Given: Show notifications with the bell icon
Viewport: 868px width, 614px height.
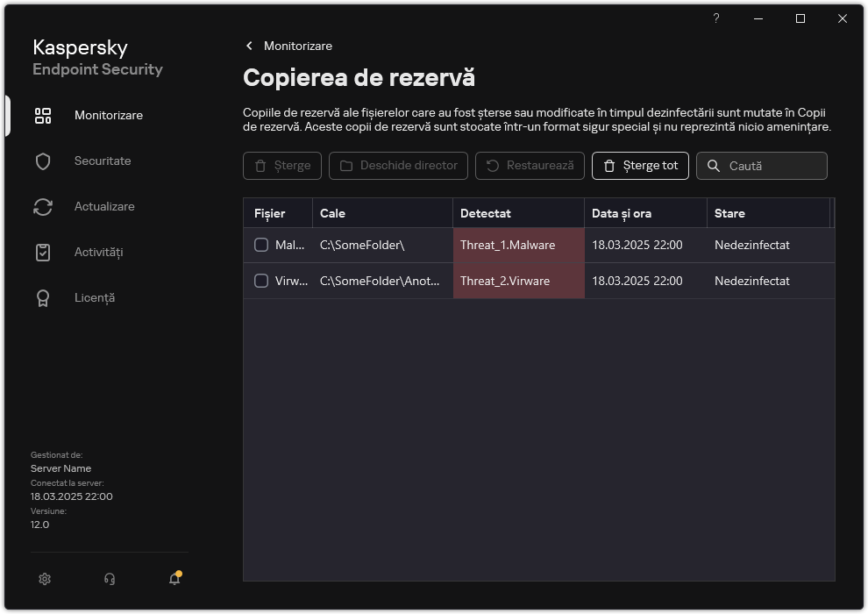Looking at the screenshot, I should tap(174, 579).
